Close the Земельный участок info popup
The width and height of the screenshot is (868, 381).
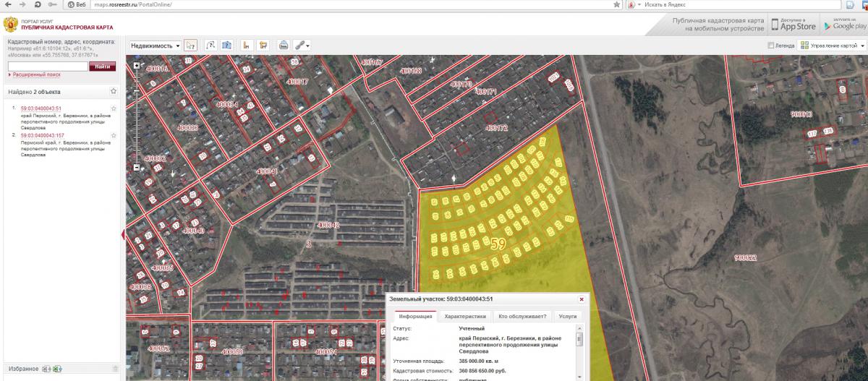tap(582, 299)
